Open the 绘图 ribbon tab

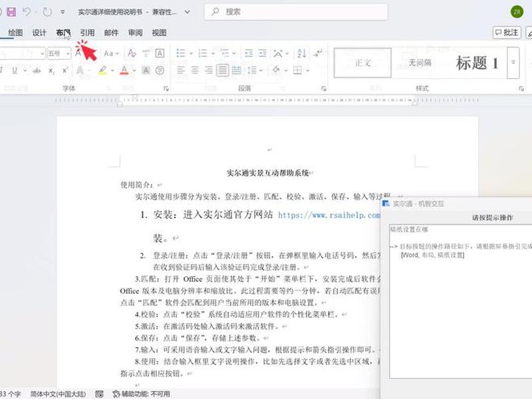pos(15,33)
